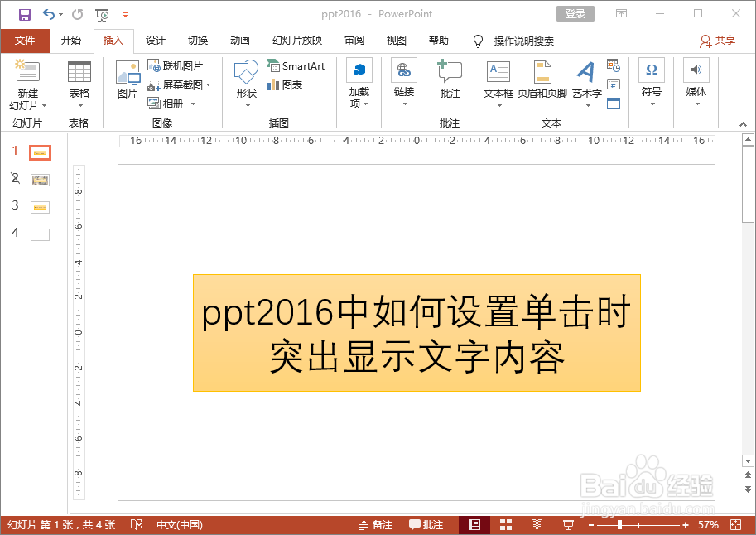This screenshot has width=756, height=535.
Task: Insert a 图表 chart
Action: [x=285, y=85]
